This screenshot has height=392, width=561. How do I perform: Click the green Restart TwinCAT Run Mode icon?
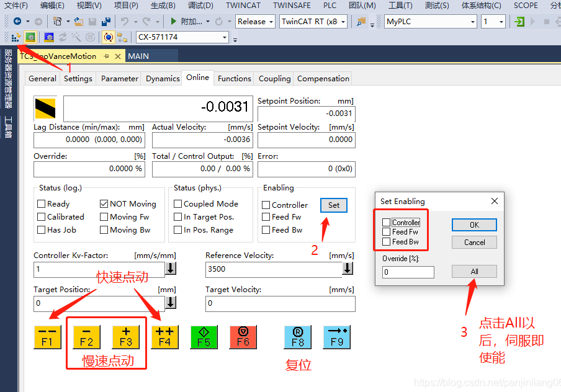(x=30, y=37)
